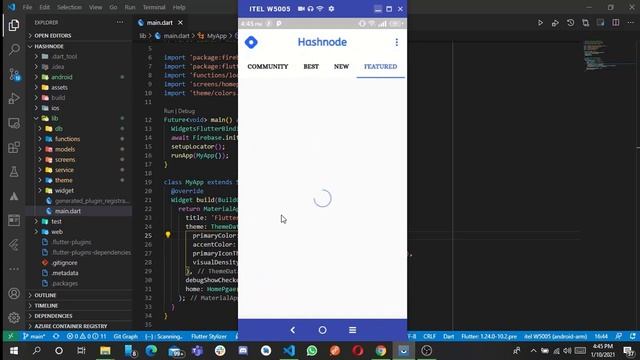Click the Dart language mode in status bar

click(x=449, y=336)
